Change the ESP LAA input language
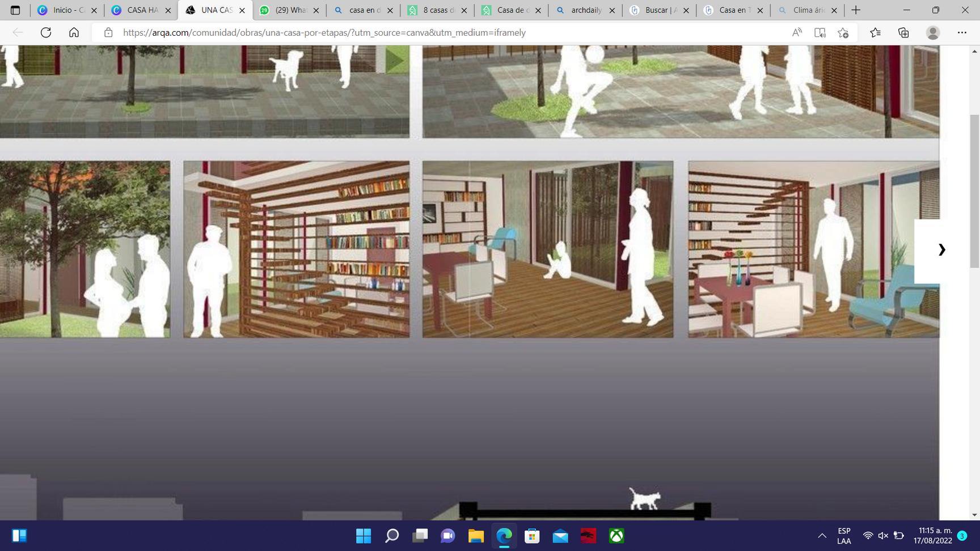 coord(844,536)
